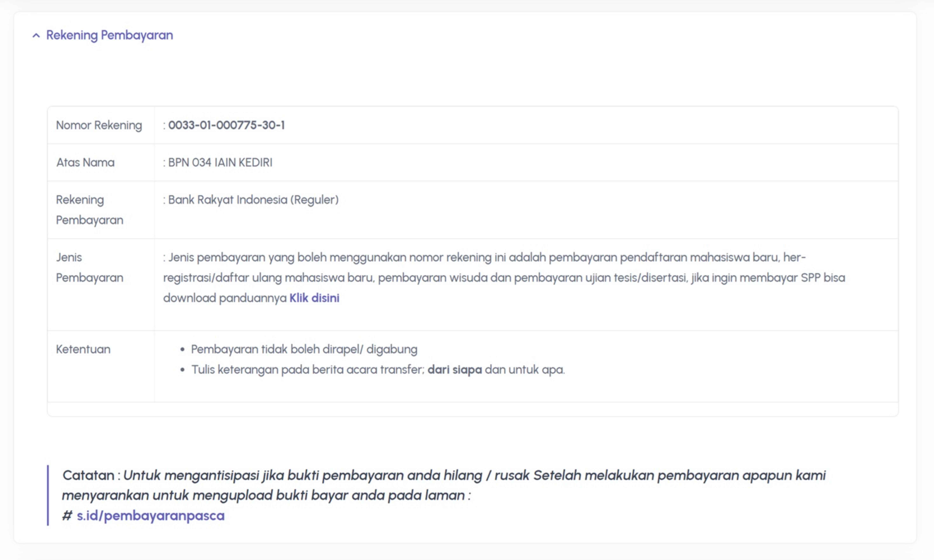Select the BPN 034 IAIN KEDIRI text
Screen dimensions: 934x560
(220, 163)
